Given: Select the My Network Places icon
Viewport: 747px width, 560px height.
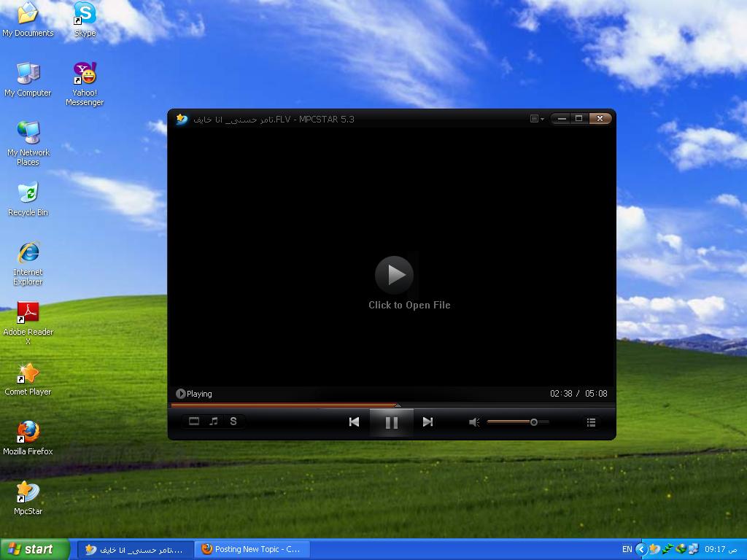Looking at the screenshot, I should coord(28,144).
